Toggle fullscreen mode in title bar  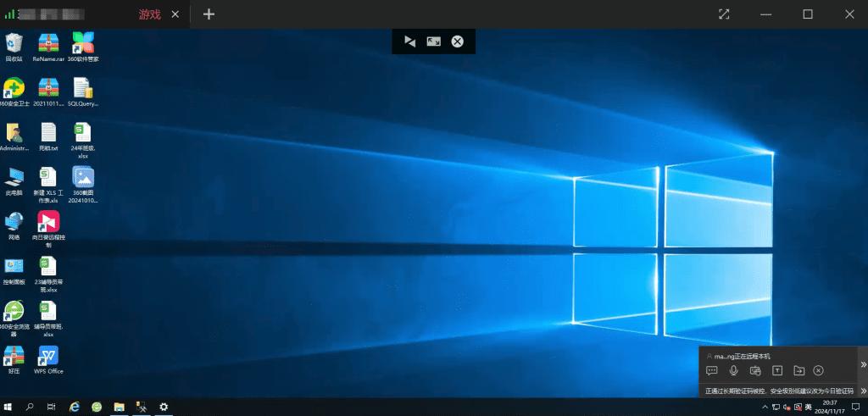(x=724, y=14)
